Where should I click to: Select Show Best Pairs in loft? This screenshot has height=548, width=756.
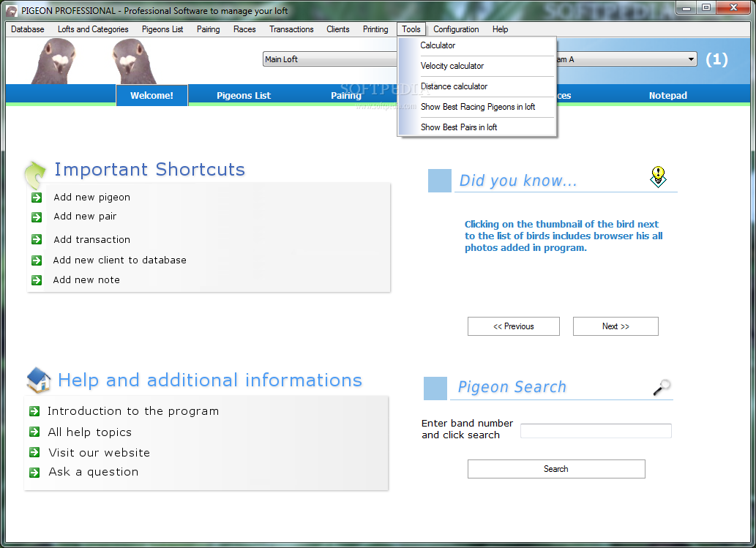pos(477,127)
